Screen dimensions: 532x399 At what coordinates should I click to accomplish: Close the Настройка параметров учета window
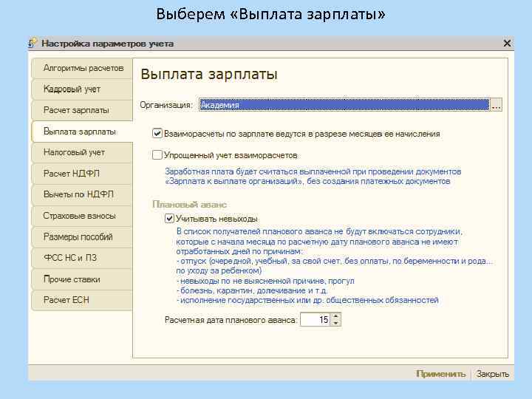(x=507, y=44)
